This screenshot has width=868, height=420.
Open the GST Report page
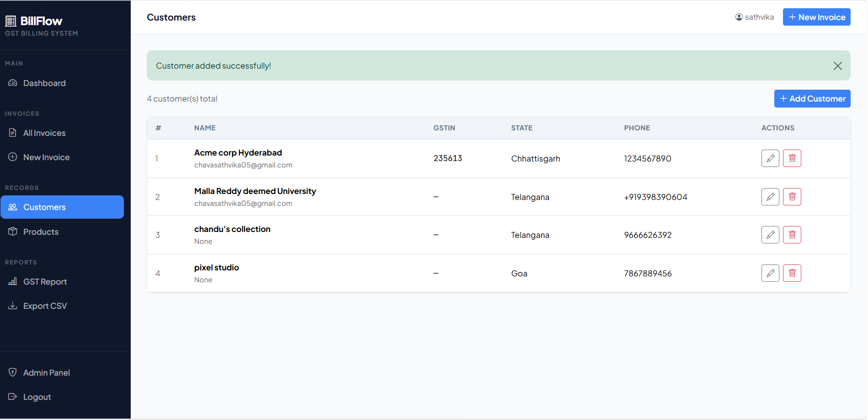pyautogui.click(x=62, y=282)
